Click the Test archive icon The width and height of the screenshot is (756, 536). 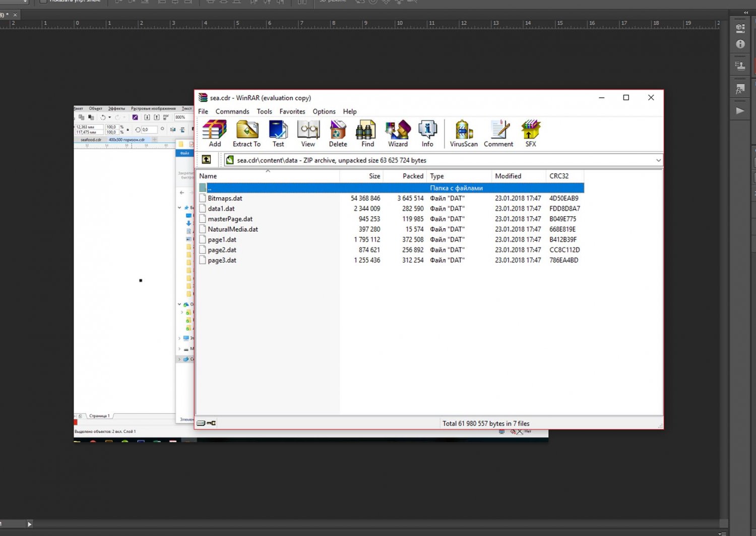pos(278,133)
